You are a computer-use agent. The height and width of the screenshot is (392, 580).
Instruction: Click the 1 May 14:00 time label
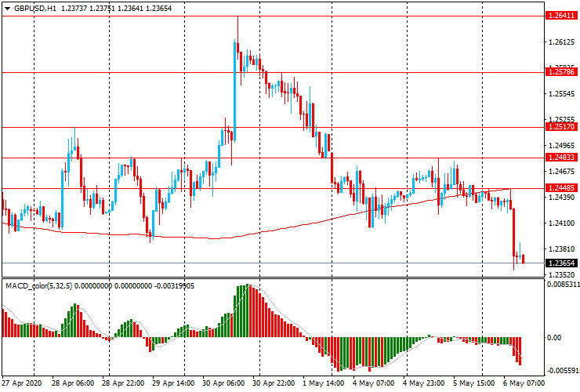(323, 383)
